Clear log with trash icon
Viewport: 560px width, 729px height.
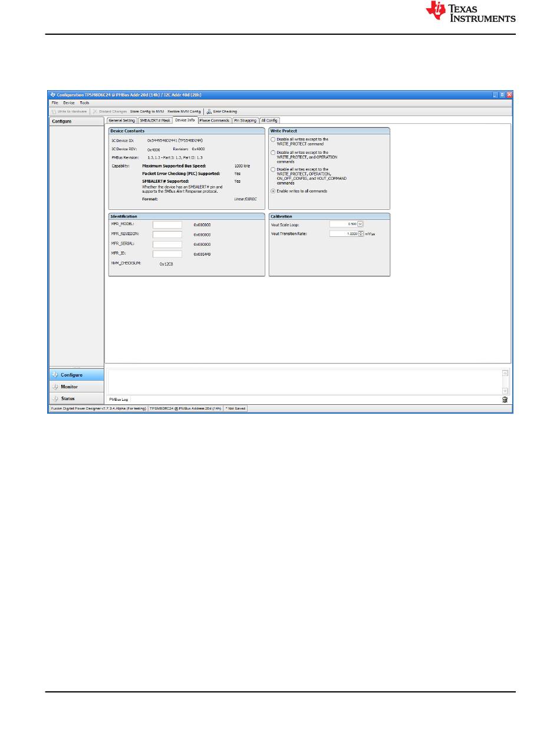click(x=505, y=400)
